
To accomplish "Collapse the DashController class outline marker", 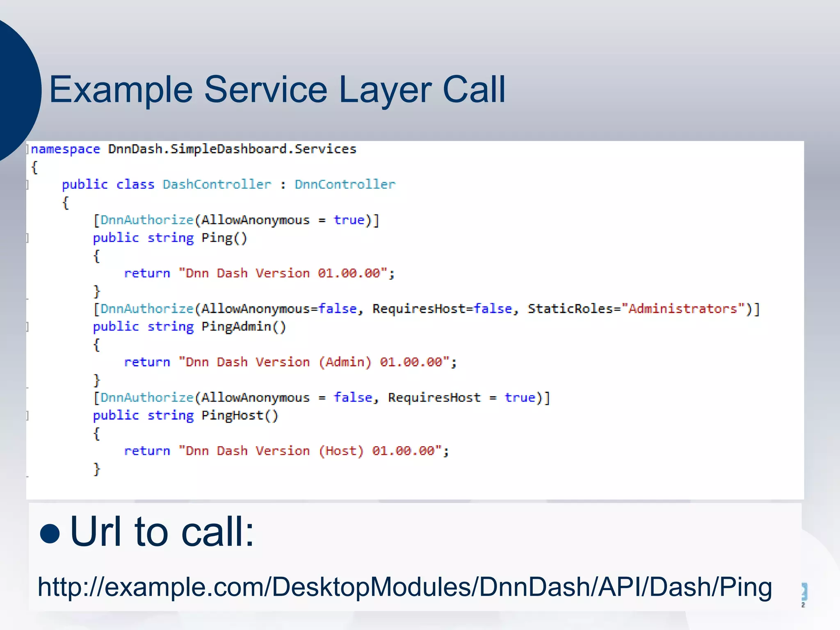I will click(27, 185).
